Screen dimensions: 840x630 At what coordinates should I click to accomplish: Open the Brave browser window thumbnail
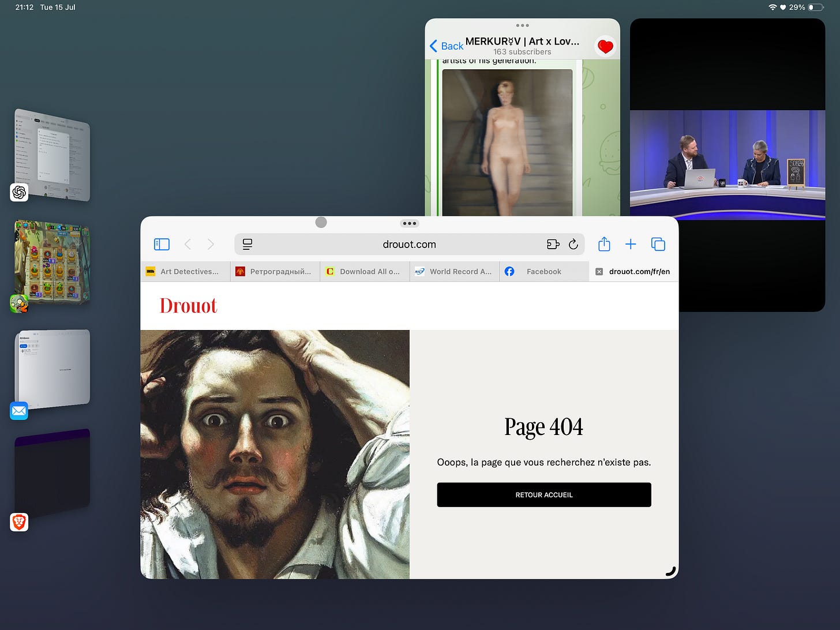[52, 473]
